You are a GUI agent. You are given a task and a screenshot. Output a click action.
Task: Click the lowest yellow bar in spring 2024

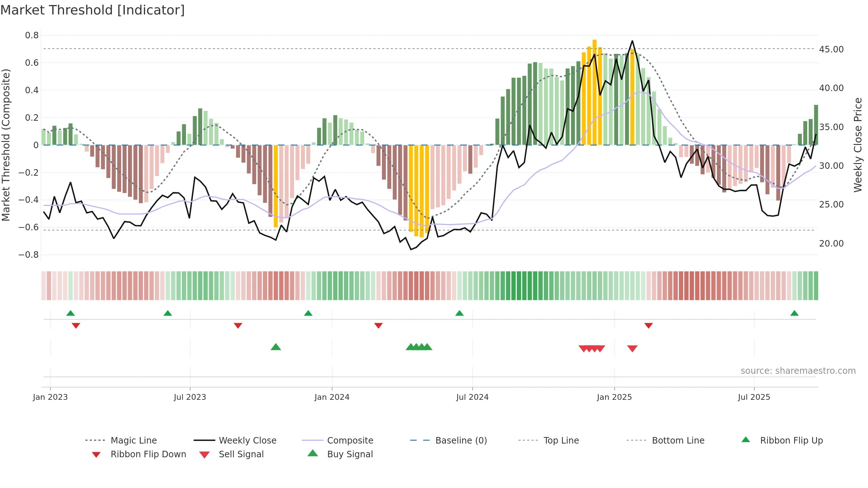click(x=422, y=191)
